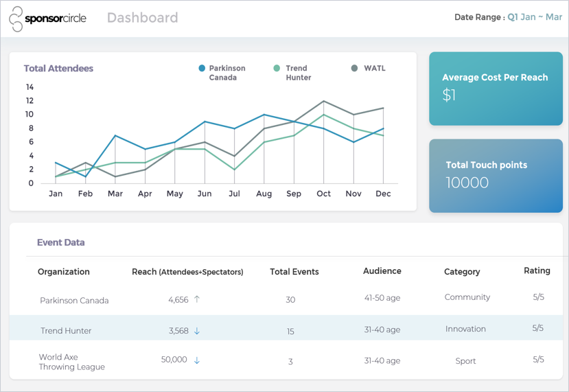The height and width of the screenshot is (392, 569).
Task: Open the Total Touch points card
Action: click(496, 176)
